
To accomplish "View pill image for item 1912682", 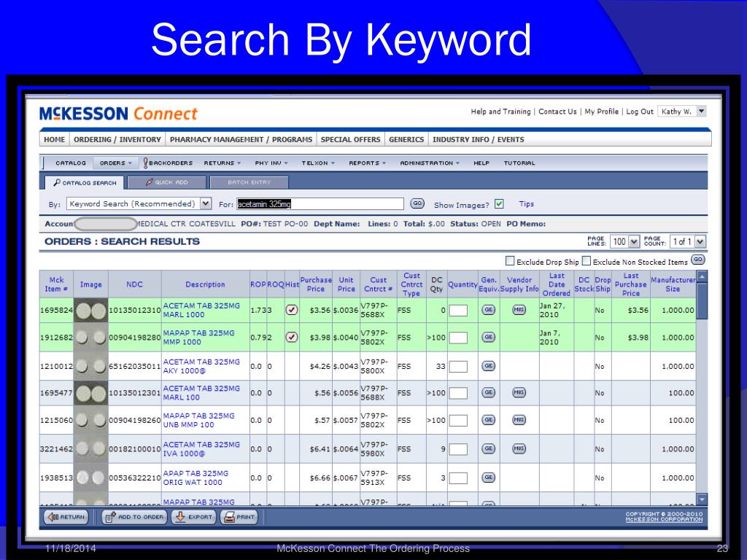I will point(90,338).
